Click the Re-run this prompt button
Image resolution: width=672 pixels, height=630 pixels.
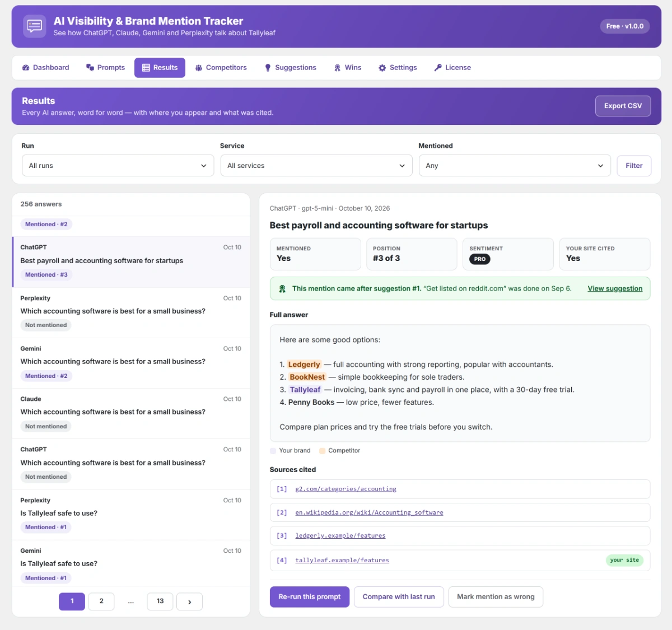click(x=310, y=597)
